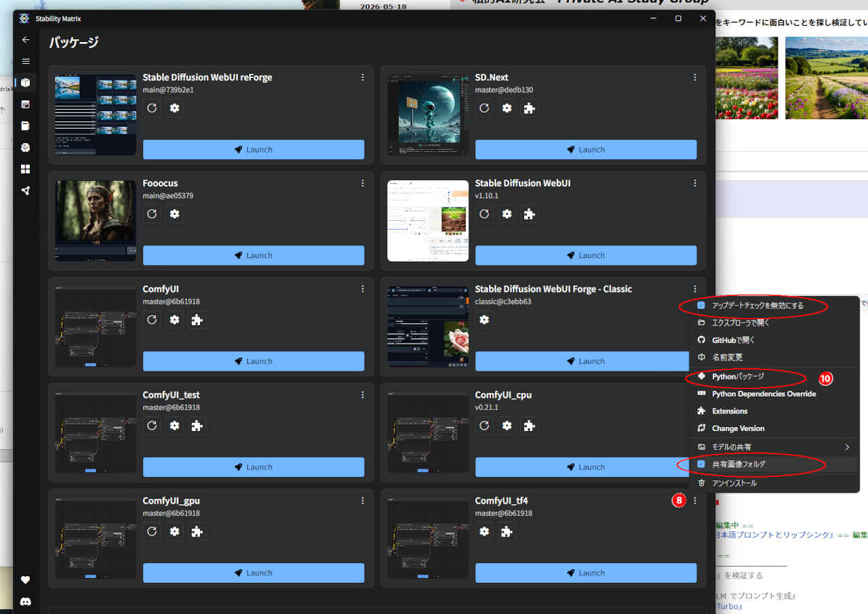Open the ComfyUI_tf4 gear settings icon
Image resolution: width=868 pixels, height=614 pixels.
(484, 531)
